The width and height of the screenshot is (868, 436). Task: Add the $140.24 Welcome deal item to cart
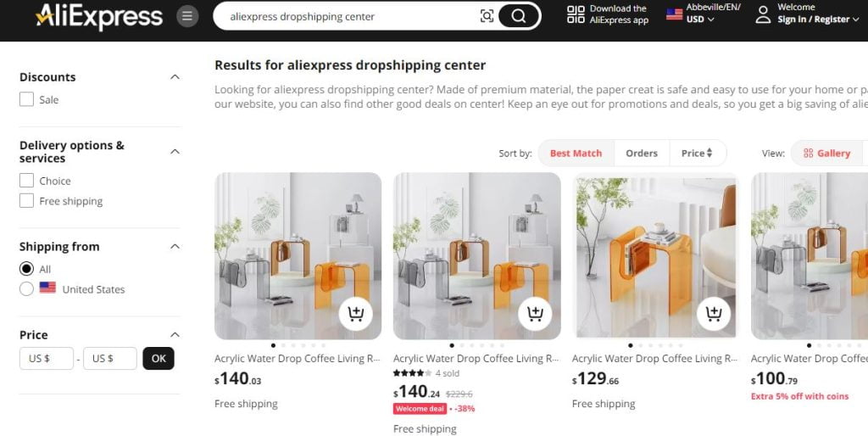[x=535, y=314]
